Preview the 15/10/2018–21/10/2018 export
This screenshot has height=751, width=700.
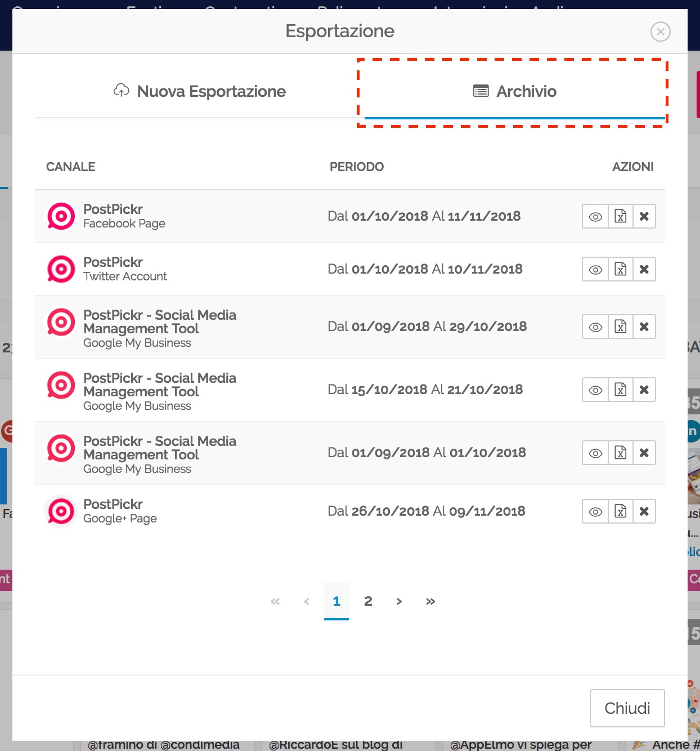point(595,390)
